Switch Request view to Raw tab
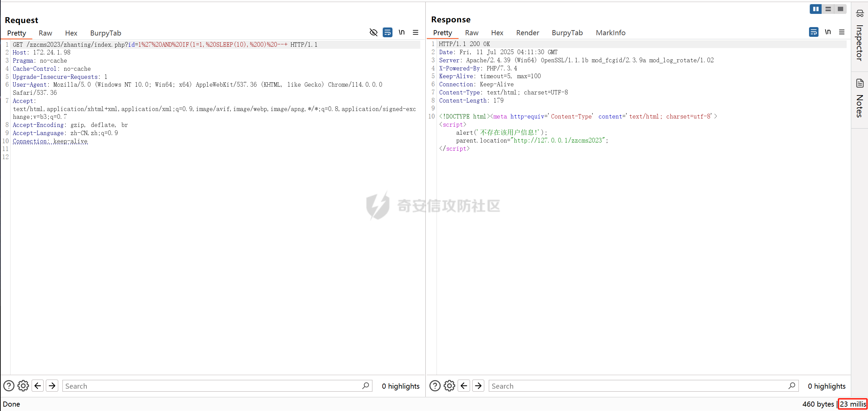868x411 pixels. [x=45, y=33]
